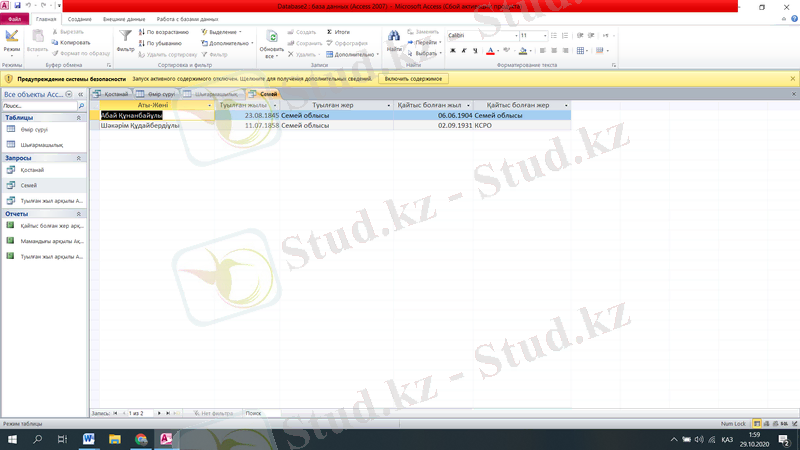Image resolution: width=800 pixels, height=450 pixels.
Task: Switch to the Создание ribbon tab
Action: click(80, 19)
